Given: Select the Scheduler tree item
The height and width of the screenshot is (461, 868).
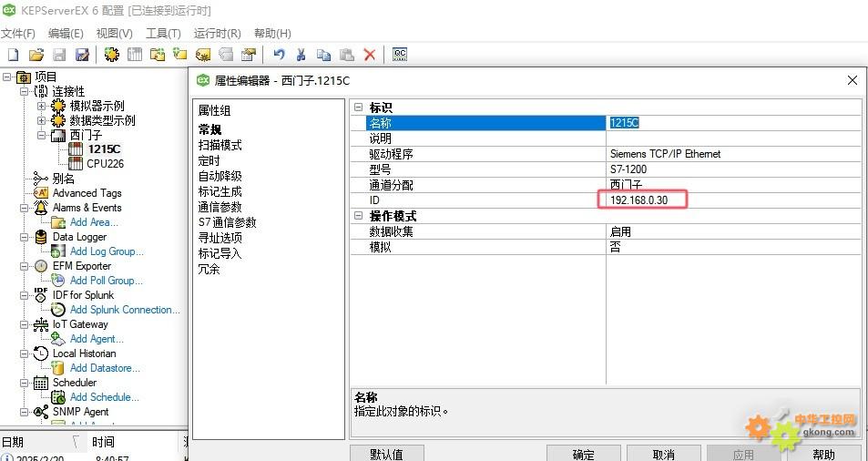Looking at the screenshot, I should click(x=75, y=383).
